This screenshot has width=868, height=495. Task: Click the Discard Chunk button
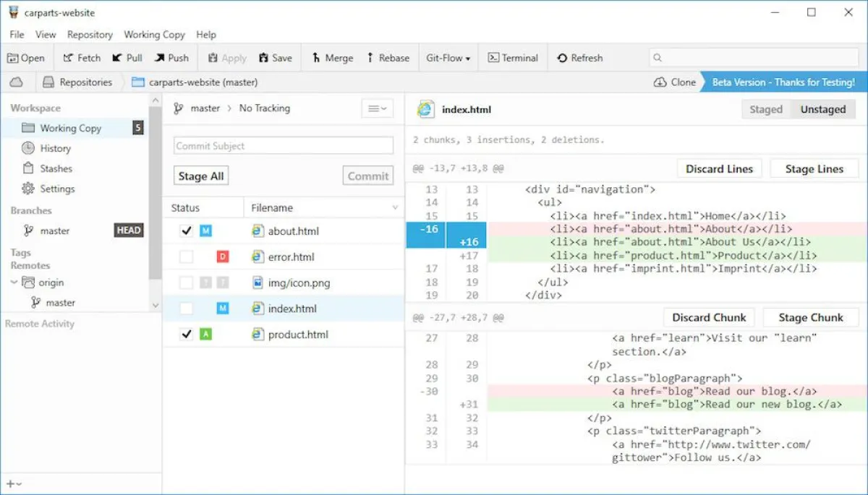click(x=709, y=317)
